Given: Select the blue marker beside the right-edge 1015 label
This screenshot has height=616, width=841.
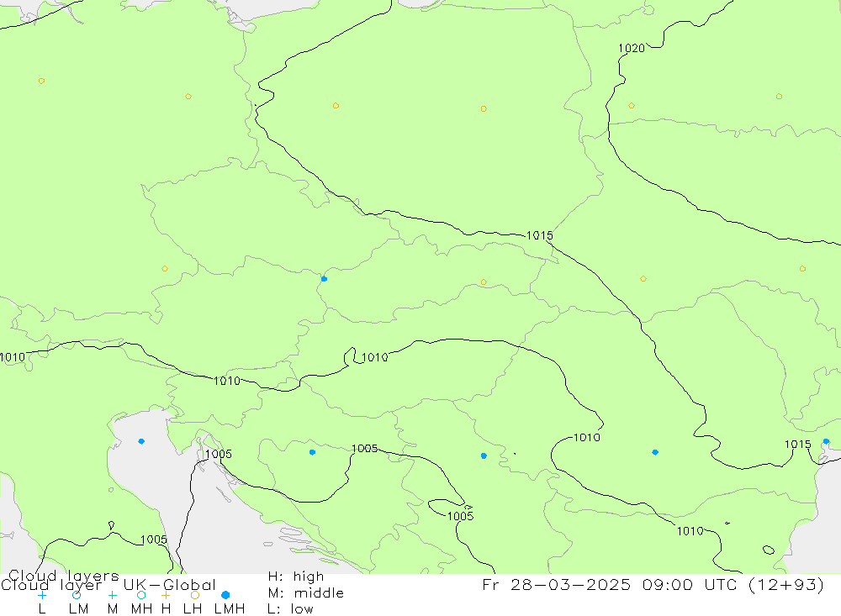Looking at the screenshot, I should (826, 441).
